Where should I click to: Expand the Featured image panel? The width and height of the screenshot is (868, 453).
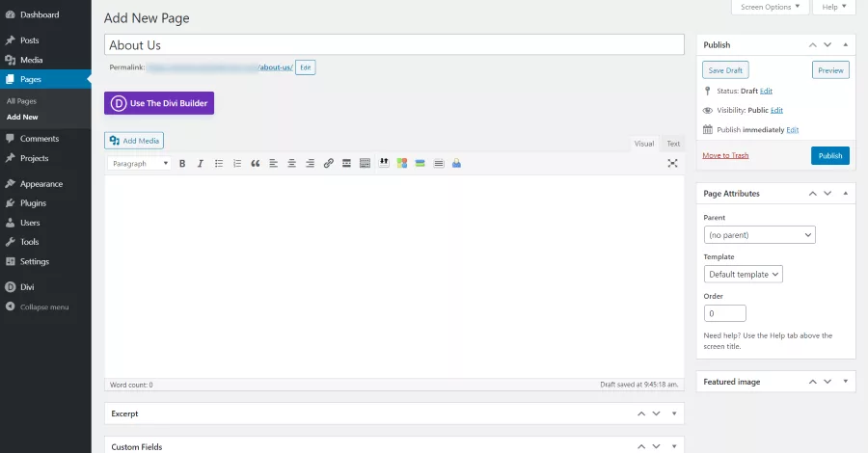845,382
